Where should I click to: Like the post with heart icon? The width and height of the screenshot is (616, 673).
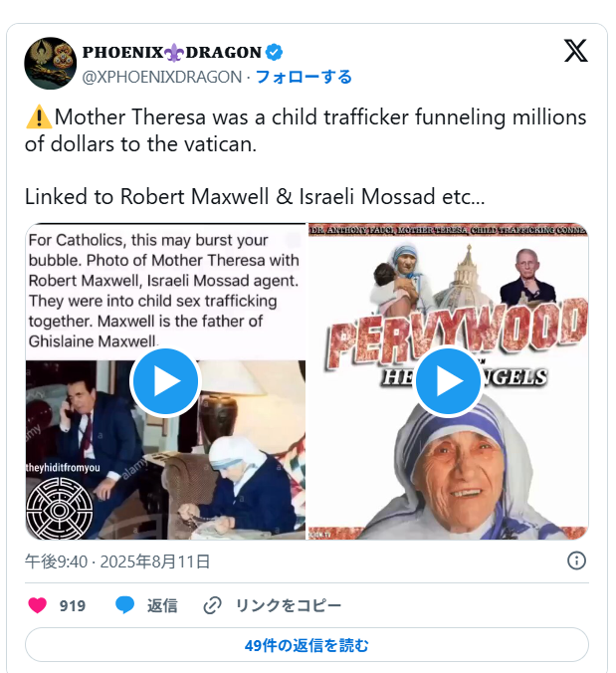click(38, 605)
